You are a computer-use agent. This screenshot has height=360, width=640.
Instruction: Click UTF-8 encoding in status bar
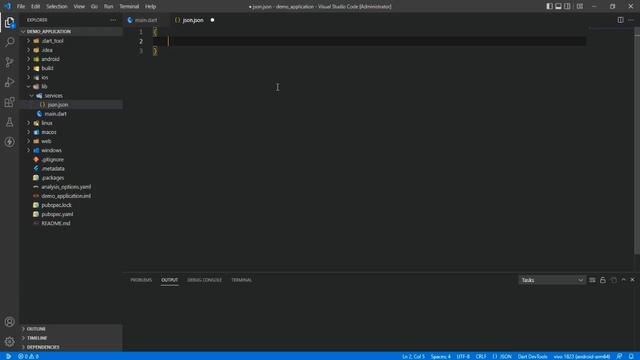[x=463, y=356]
